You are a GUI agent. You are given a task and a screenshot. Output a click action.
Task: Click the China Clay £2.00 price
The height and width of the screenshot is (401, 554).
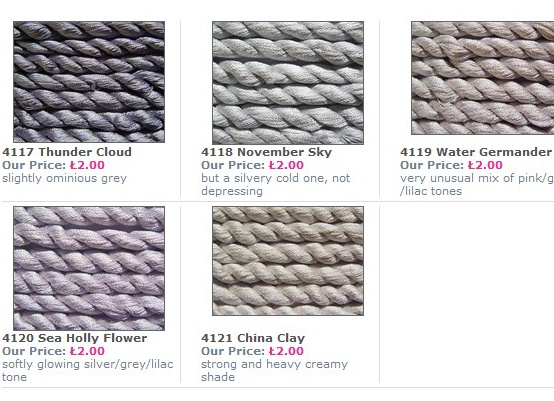click(x=286, y=351)
